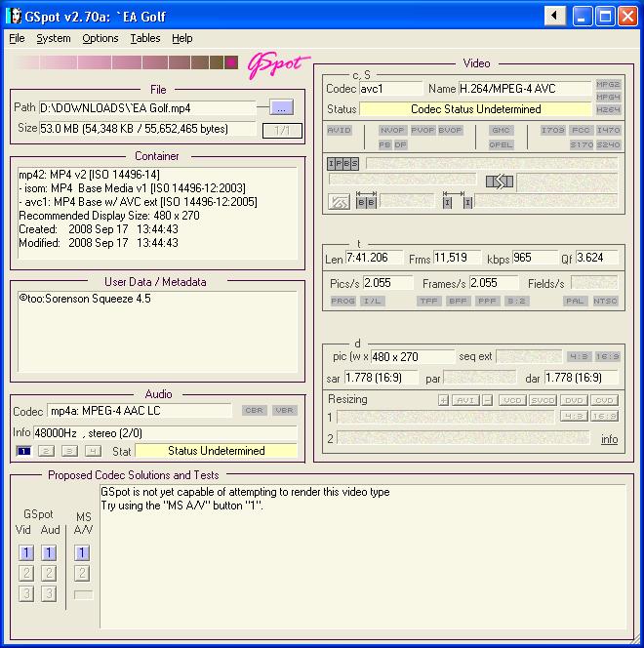
Task: Click the plus button in Resizing row
Action: [x=444, y=400]
